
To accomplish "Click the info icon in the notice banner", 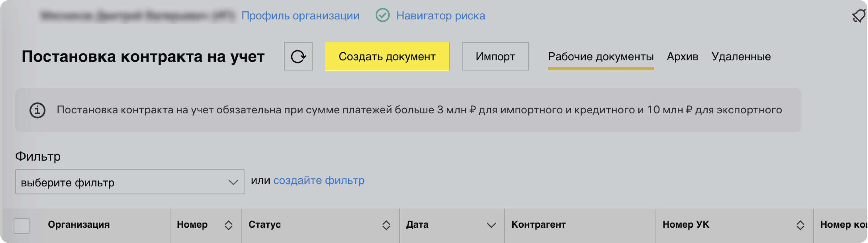I will click(x=37, y=110).
